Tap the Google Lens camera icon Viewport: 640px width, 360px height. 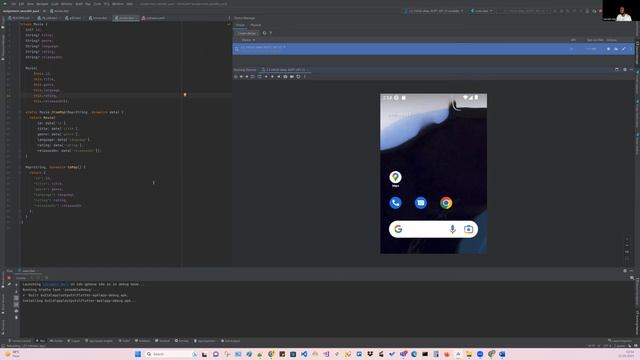[x=469, y=229]
